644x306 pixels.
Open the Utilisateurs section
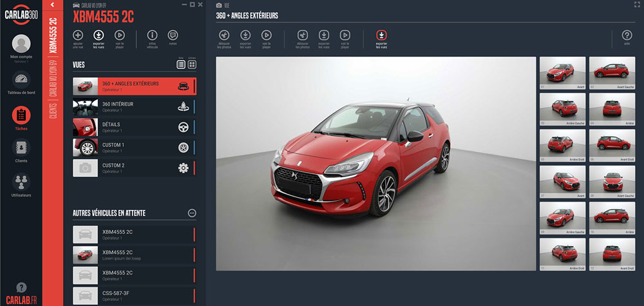click(21, 182)
